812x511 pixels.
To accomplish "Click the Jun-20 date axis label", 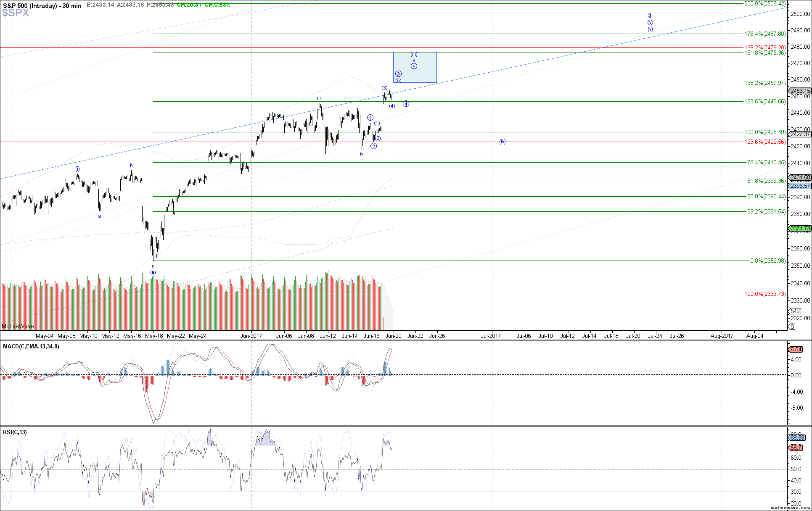I will pyautogui.click(x=393, y=336).
